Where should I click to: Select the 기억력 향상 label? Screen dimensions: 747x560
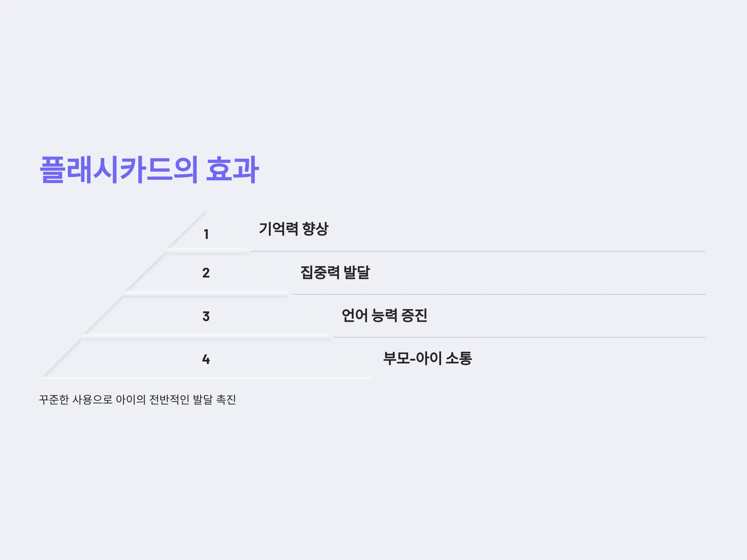click(x=294, y=229)
